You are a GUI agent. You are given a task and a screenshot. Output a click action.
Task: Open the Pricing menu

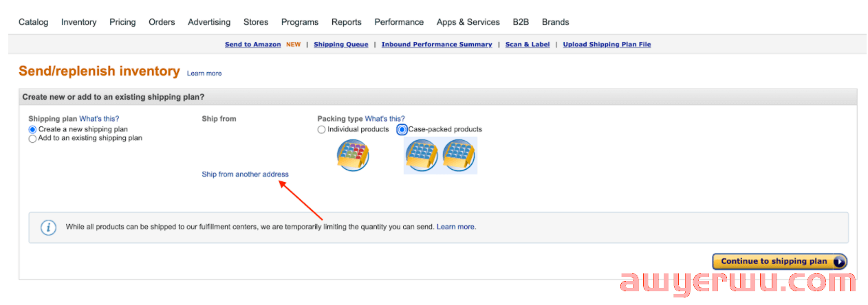coord(122,22)
